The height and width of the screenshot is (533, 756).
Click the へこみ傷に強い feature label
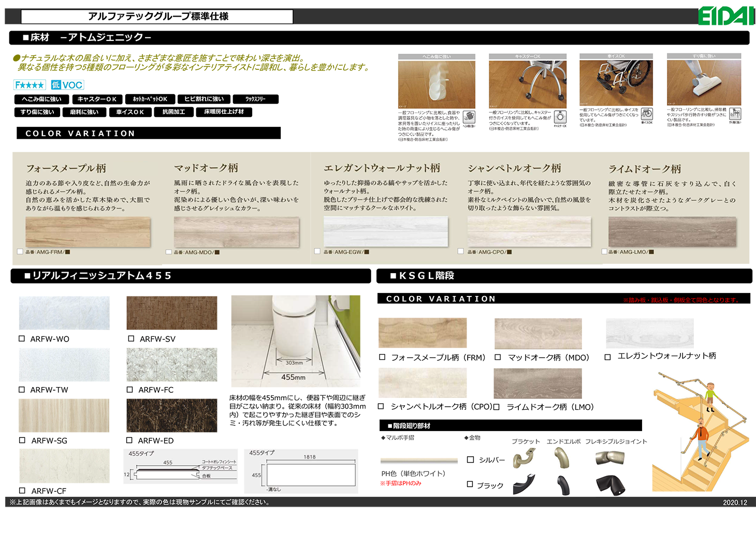tap(42, 99)
